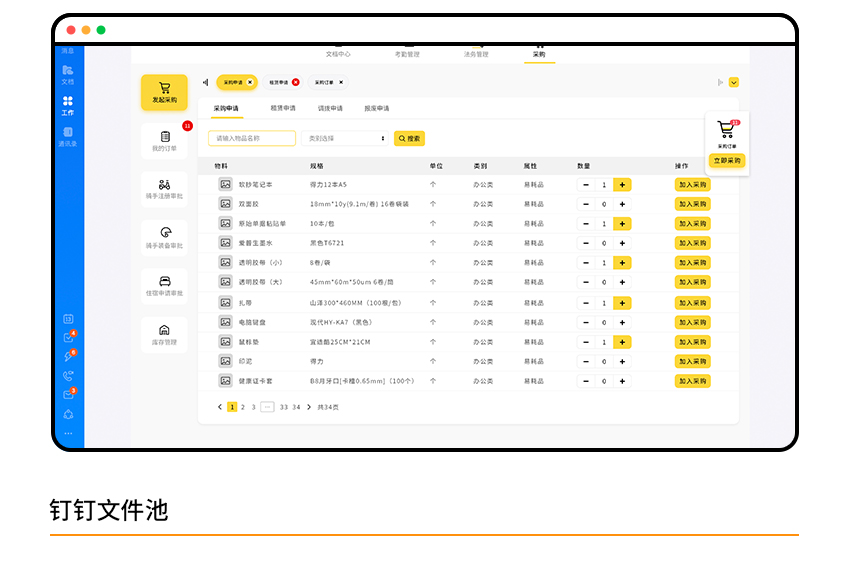Open 库存管理 warehouse icon
848x575 pixels.
click(164, 334)
